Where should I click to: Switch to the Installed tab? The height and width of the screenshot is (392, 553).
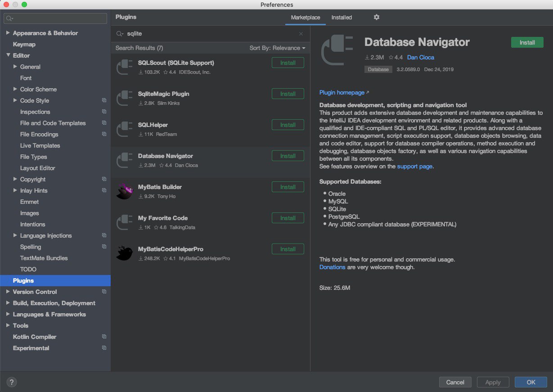[x=342, y=18]
